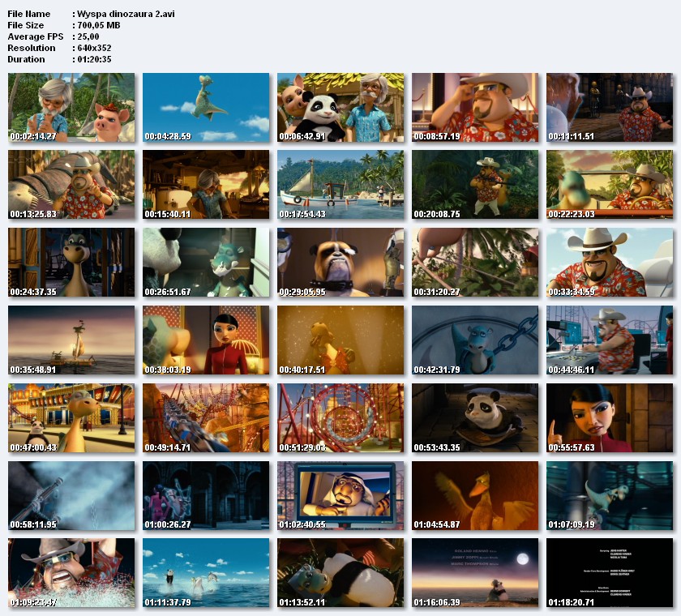Open the shouting cowboy frame at 01:09:23.47
The width and height of the screenshot is (681, 616).
click(x=71, y=572)
